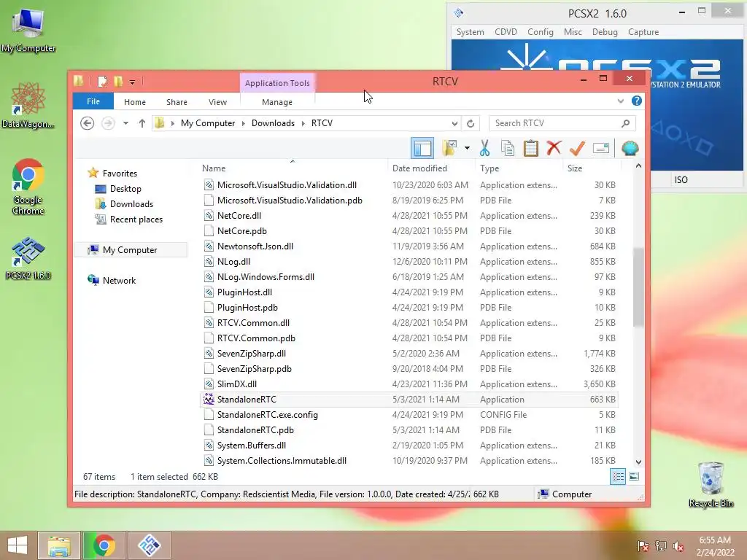The image size is (747, 560).
Task: Switch to the large icons view button
Action: pos(634,476)
